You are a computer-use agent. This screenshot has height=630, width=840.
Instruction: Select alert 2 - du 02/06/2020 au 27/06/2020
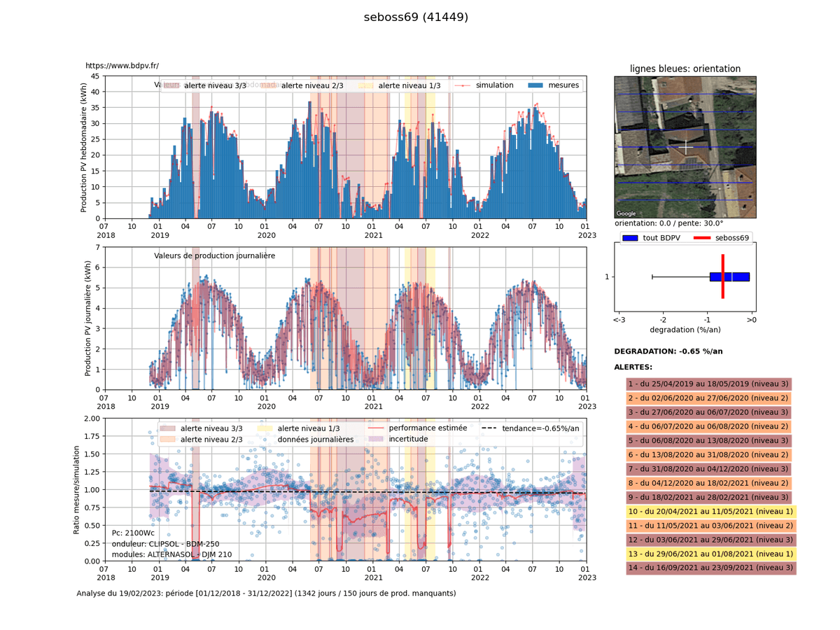[708, 398]
